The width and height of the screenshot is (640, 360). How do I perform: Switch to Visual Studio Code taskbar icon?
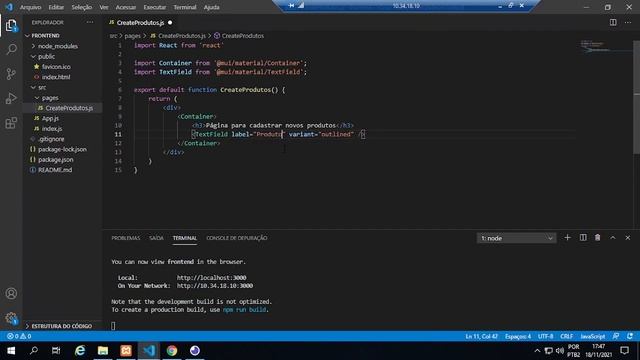(x=149, y=351)
